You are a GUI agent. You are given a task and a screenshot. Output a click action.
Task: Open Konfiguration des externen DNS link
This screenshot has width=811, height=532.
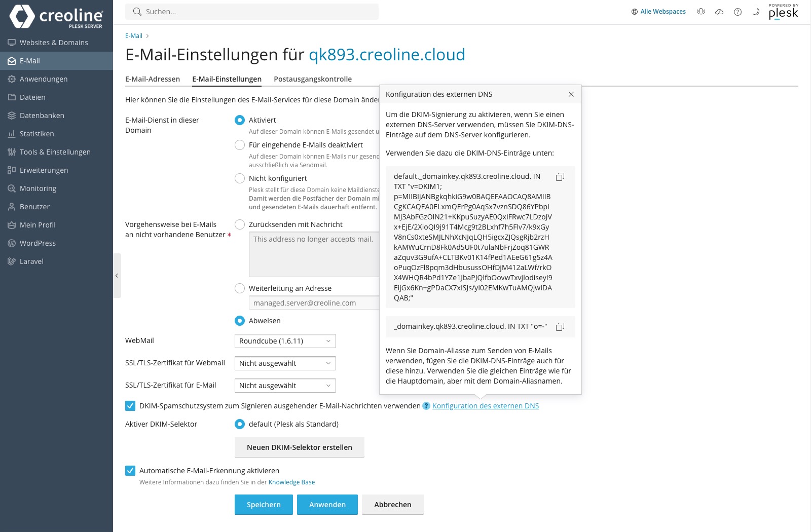486,406
